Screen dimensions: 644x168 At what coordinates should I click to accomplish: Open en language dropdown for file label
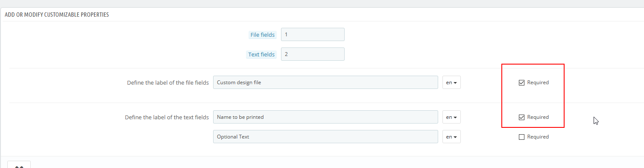[x=451, y=83]
